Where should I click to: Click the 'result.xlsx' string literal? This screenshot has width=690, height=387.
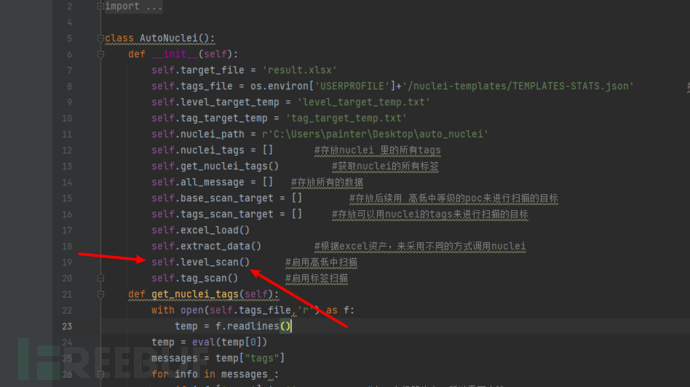[300, 70]
